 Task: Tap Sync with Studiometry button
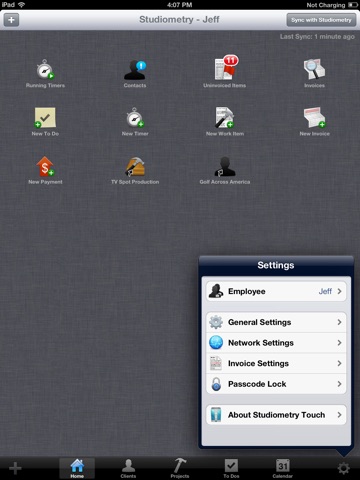point(321,20)
